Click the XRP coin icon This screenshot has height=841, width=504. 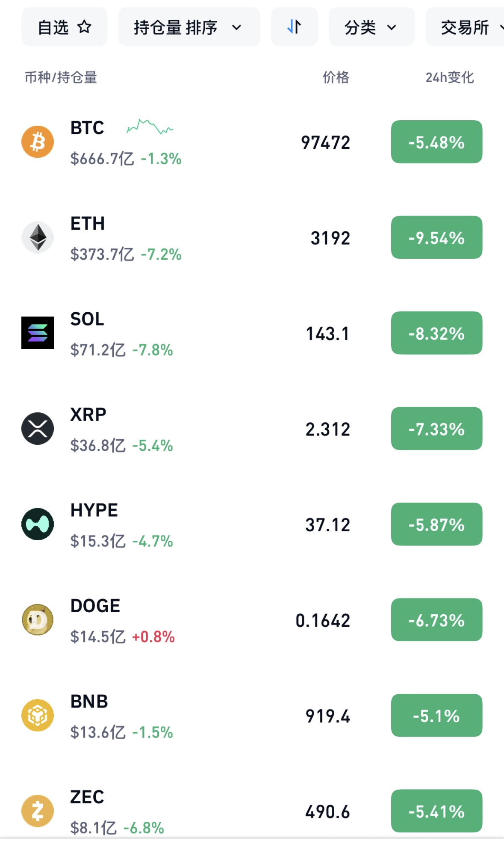(38, 429)
